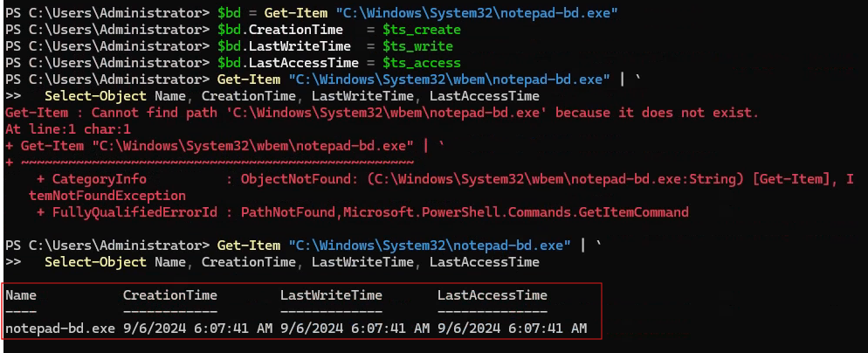Click the Name column header in the output
This screenshot has width=868, height=353.
pos(21,295)
